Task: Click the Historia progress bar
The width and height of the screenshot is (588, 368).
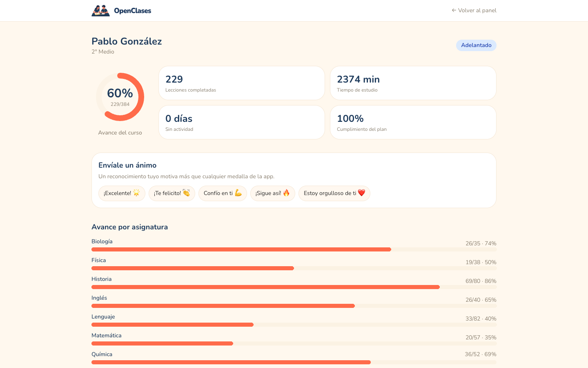Action: 294,287
